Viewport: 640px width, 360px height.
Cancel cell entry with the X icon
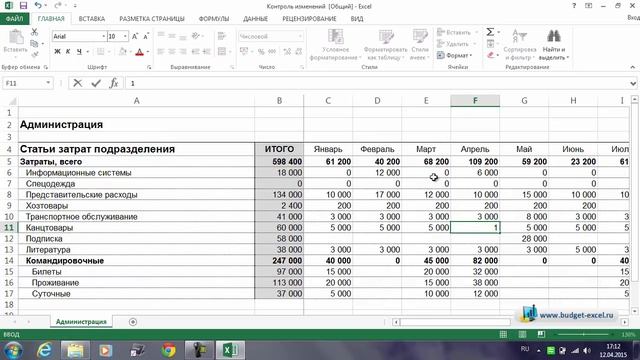[77, 83]
